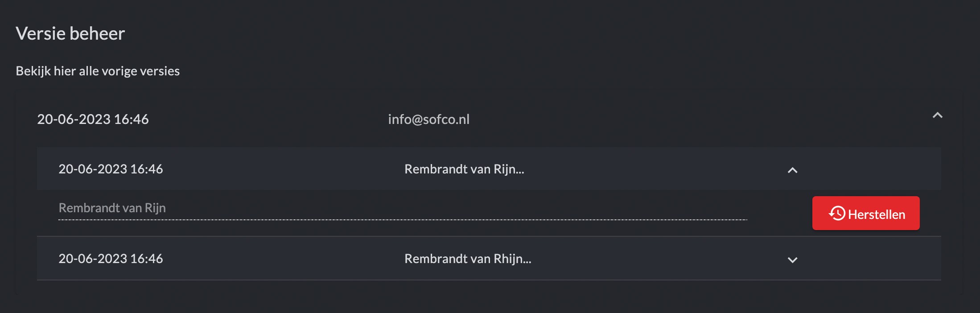Click the timestamp beside info@sofco.nl
Screen dimensions: 980x313
tap(93, 119)
